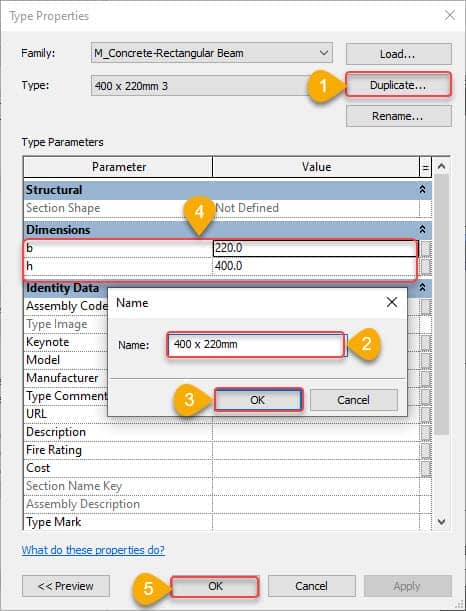Click the associate button beside Cost row

tap(426, 468)
